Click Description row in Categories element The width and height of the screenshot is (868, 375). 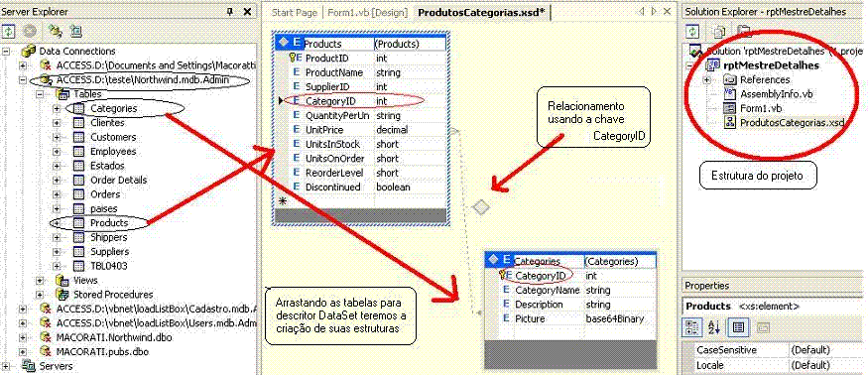[x=570, y=305]
